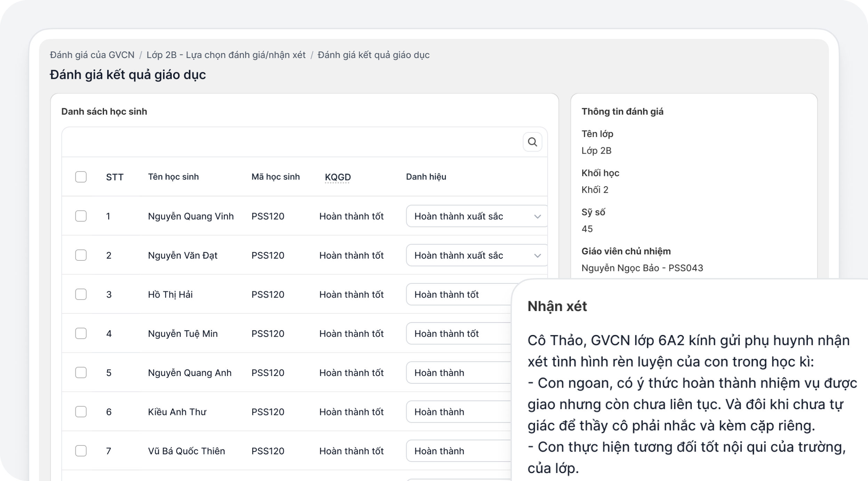Click PSS120 code in Hồ Thị Hải row
868x481 pixels.
pyautogui.click(x=268, y=294)
